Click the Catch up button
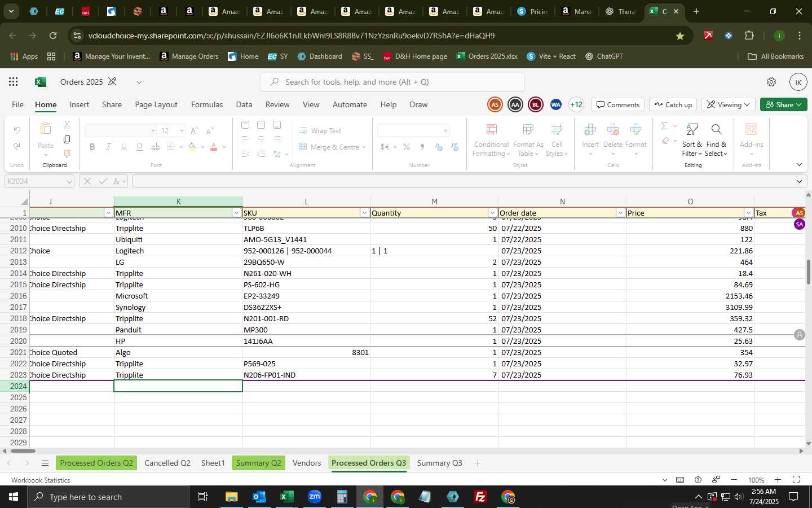Screen dimensions: 812x508 673,104
